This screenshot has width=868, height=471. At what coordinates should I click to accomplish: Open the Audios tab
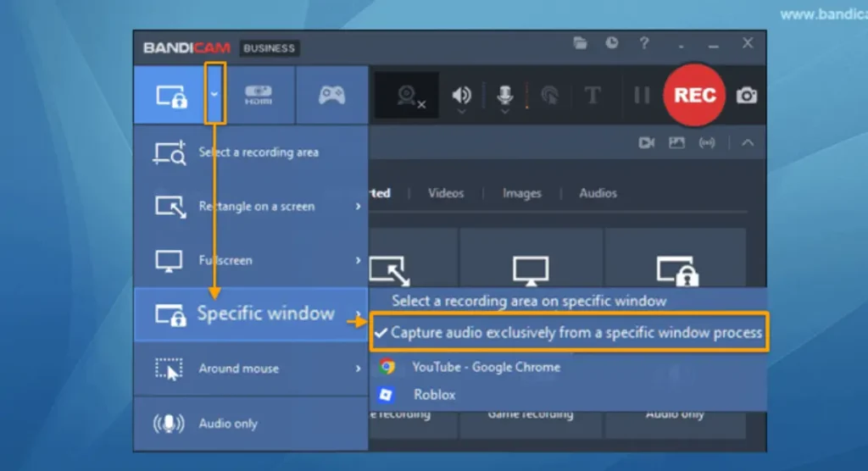click(x=598, y=193)
